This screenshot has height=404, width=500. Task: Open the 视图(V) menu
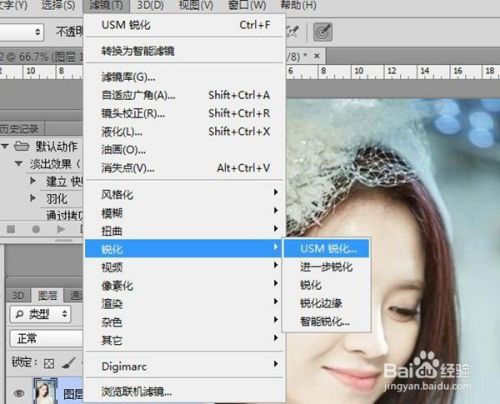[195, 5]
